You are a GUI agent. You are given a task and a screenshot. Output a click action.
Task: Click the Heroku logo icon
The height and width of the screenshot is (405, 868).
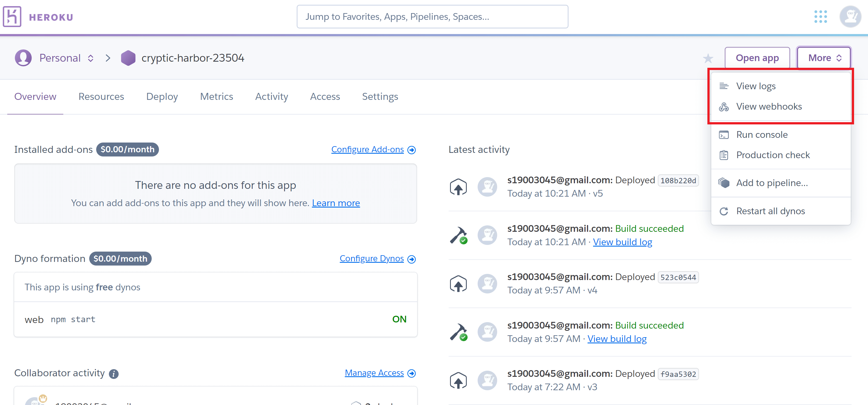[12, 16]
